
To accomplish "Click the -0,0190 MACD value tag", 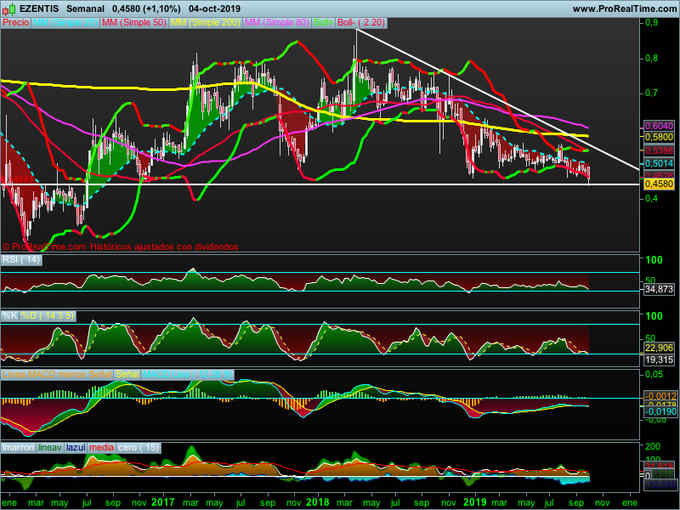I will pyautogui.click(x=659, y=411).
